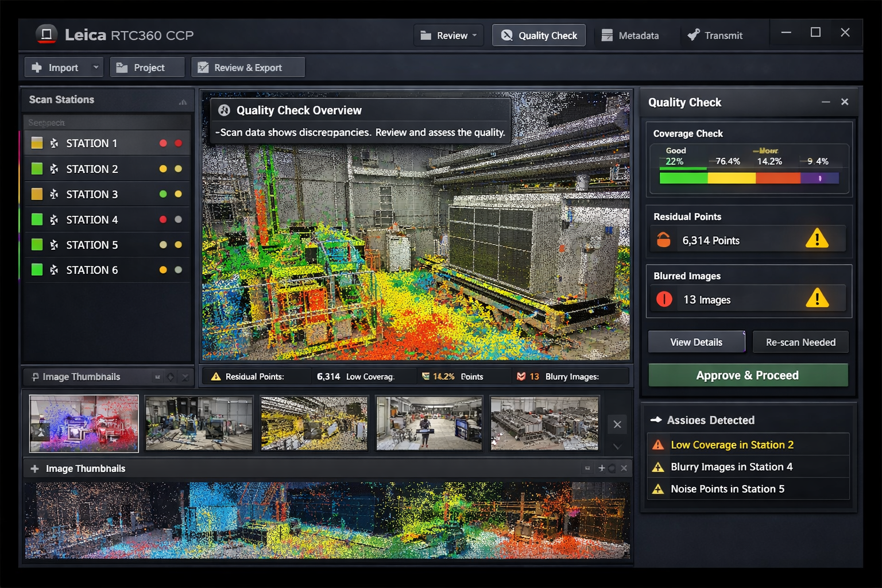The height and width of the screenshot is (588, 882).
Task: Expand the lower Image Thumbnails panel with plus
Action: (x=34, y=469)
